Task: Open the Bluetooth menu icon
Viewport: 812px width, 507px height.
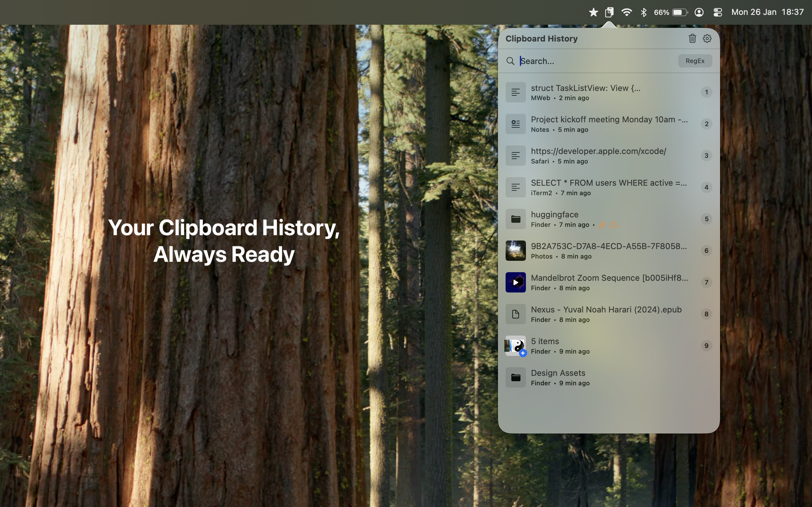Action: pyautogui.click(x=643, y=12)
